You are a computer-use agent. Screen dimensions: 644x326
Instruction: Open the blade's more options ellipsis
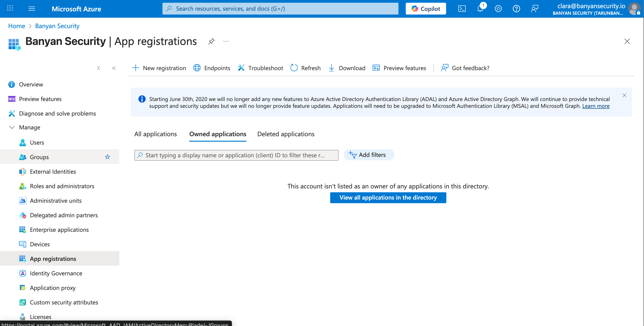point(226,41)
